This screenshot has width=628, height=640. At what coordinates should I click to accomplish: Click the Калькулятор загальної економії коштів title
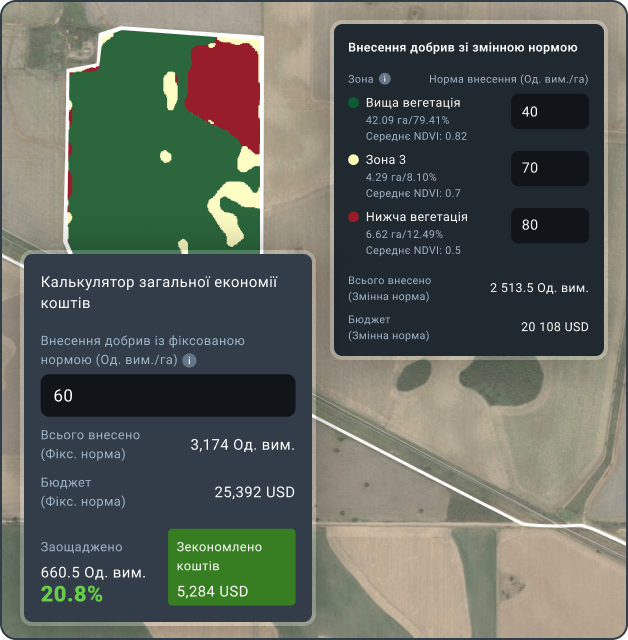pos(159,292)
